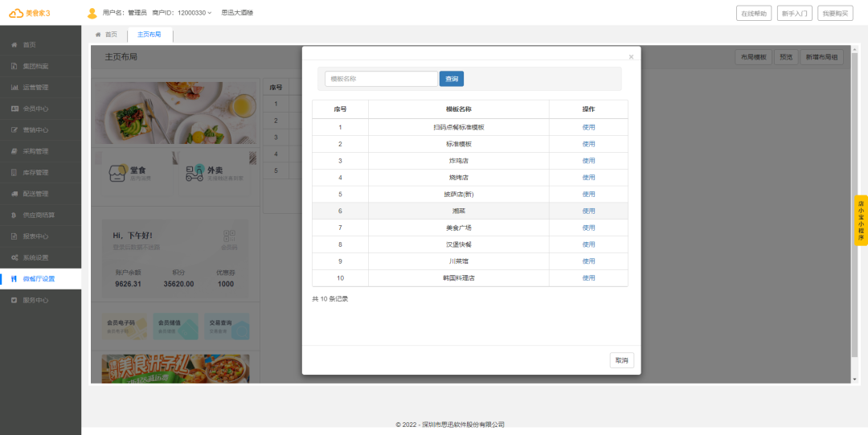Expand the 商户ID 12000330 dropdown

tap(210, 13)
